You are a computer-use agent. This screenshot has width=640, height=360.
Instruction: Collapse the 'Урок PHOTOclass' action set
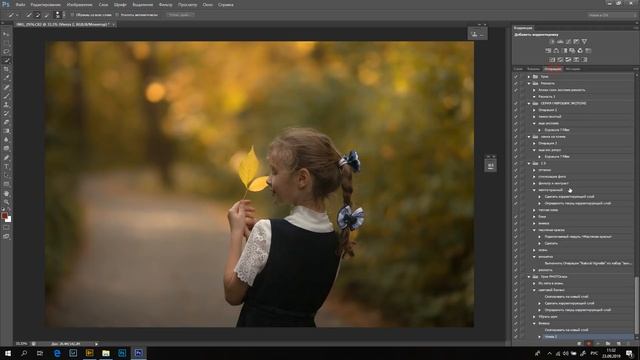pos(529,276)
